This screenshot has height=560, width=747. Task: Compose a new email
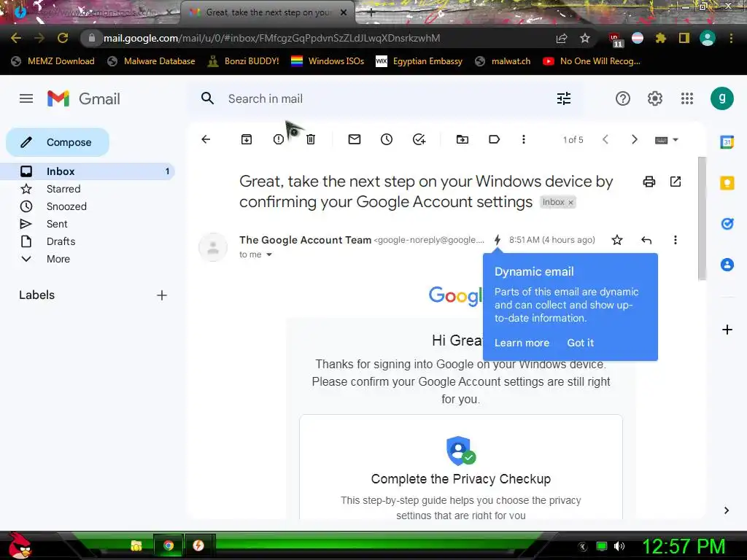pos(58,142)
